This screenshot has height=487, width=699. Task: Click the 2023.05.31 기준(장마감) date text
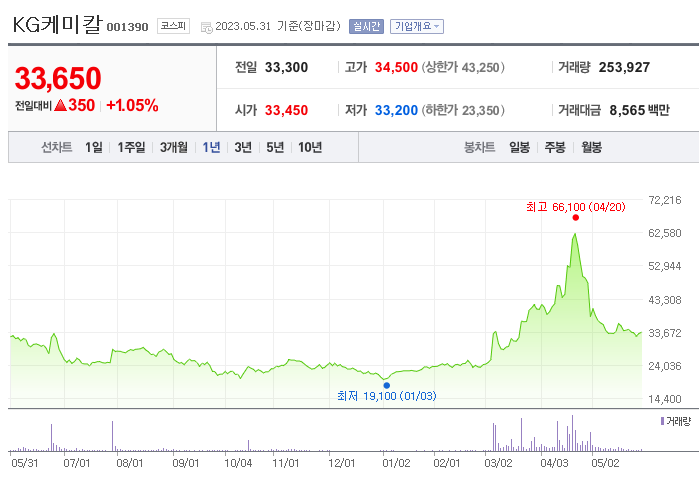(x=278, y=26)
